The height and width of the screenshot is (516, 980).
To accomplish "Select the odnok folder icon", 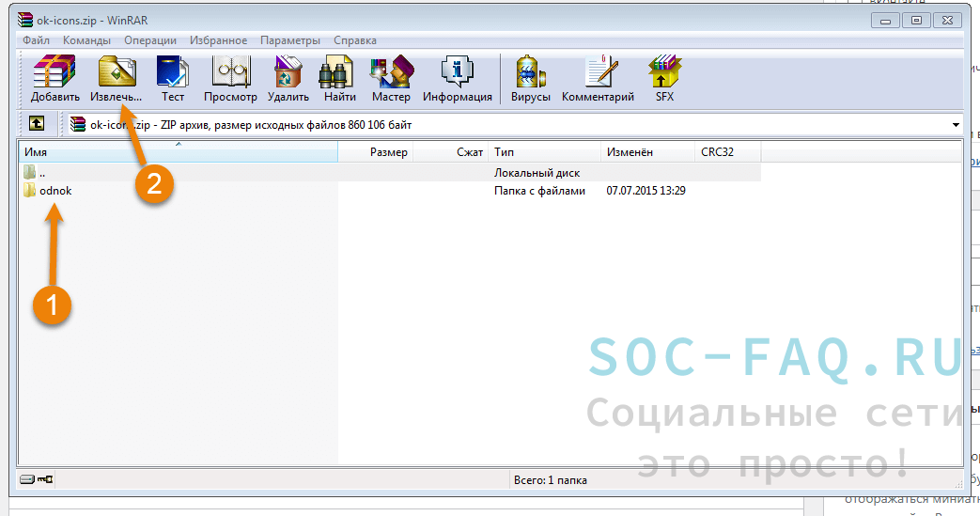I will (29, 190).
